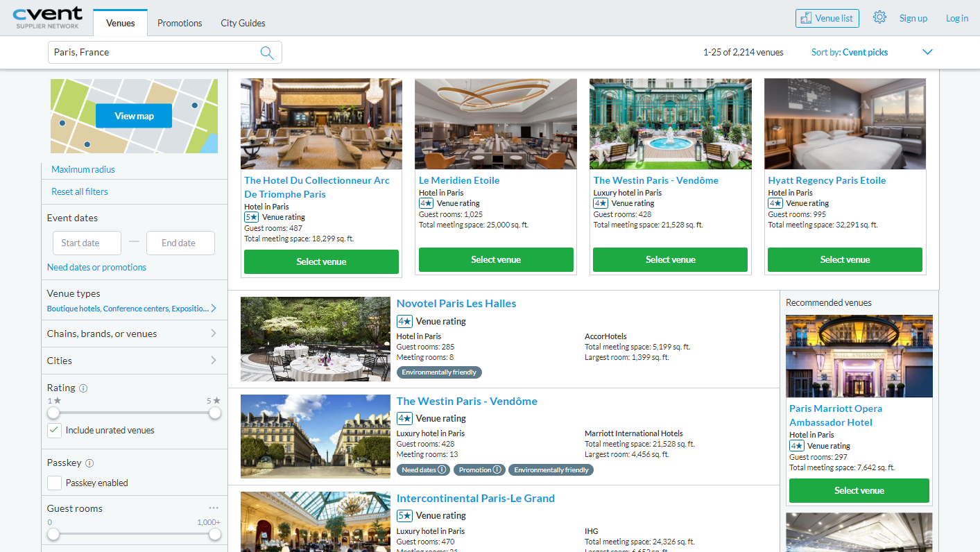980x552 pixels.
Task: Click the search magnifier icon
Action: pos(267,53)
